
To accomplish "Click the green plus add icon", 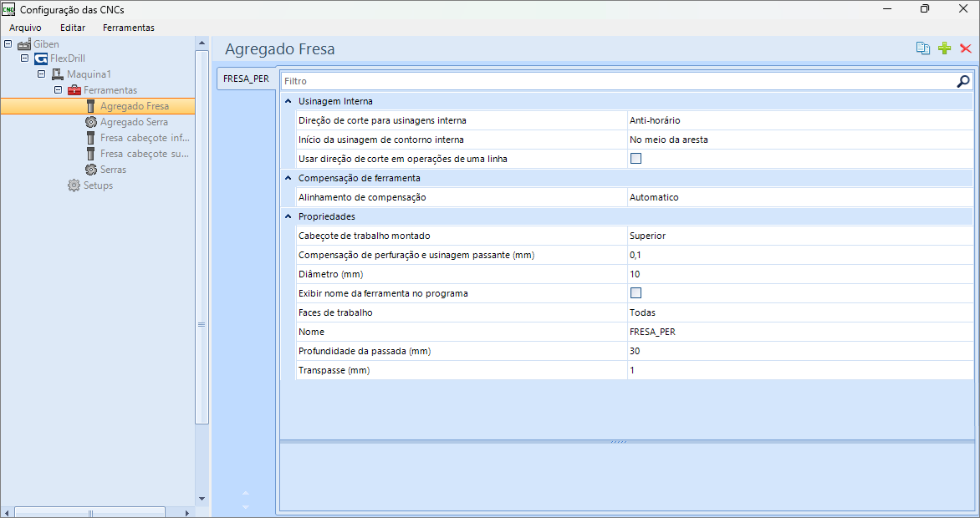I will tap(944, 48).
